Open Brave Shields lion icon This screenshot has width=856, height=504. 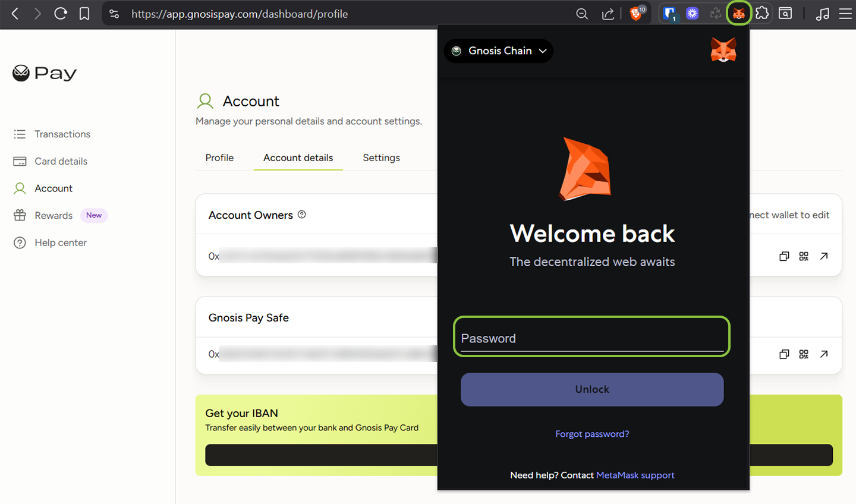[637, 13]
